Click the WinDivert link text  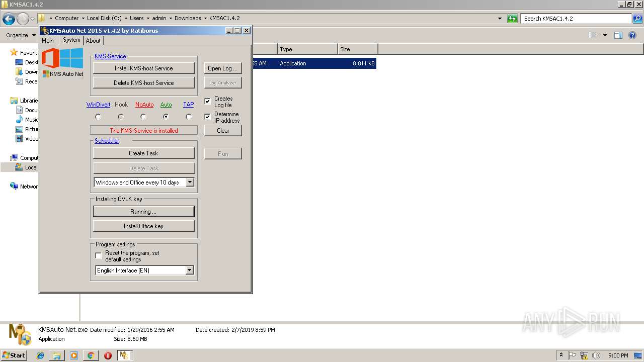click(x=98, y=105)
